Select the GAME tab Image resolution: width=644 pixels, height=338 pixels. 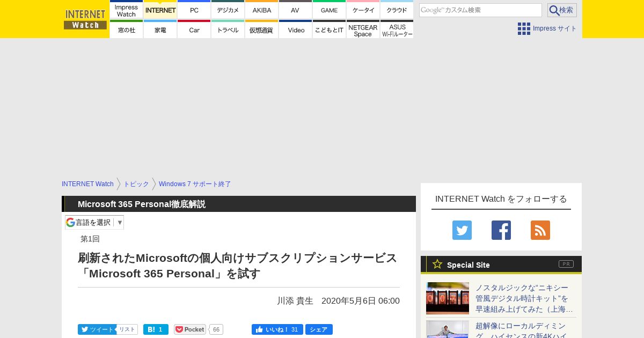329,10
